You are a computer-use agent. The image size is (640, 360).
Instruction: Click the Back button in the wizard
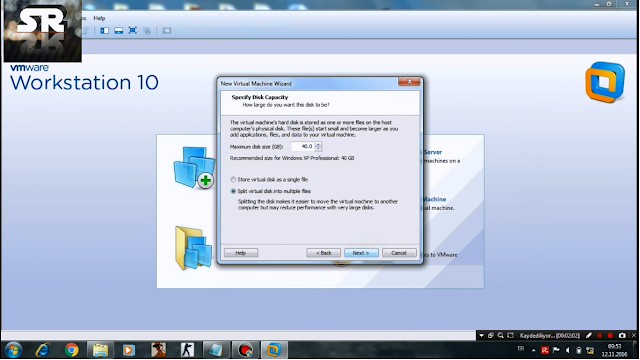[x=323, y=253]
